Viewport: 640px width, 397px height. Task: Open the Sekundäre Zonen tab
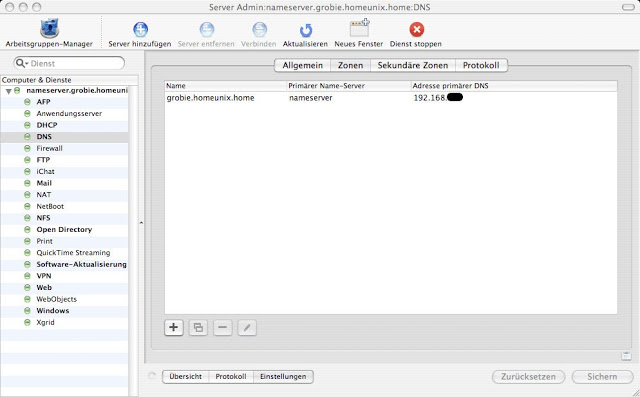(x=413, y=65)
